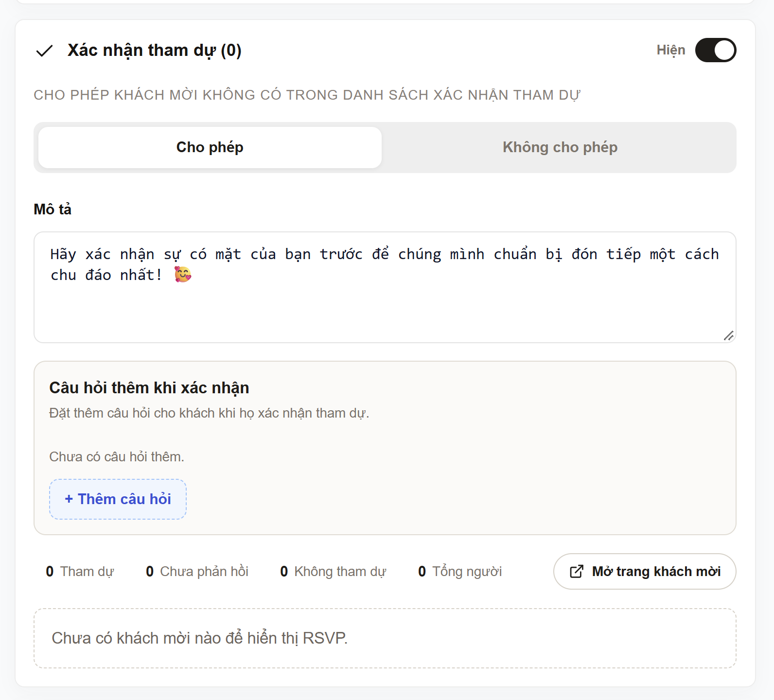
Task: Click the Hiện label next to the switch
Action: [671, 50]
